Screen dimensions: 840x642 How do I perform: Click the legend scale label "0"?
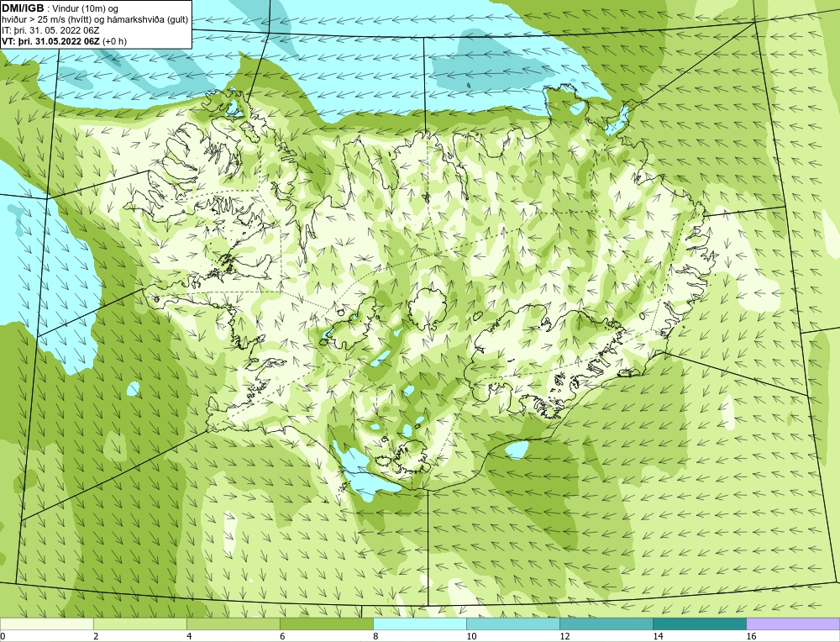(3, 636)
